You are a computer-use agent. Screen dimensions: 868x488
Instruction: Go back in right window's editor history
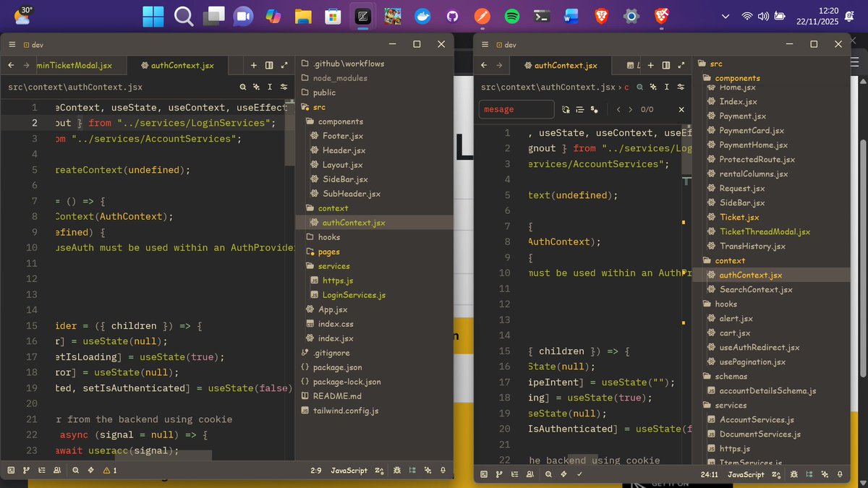[x=484, y=65]
